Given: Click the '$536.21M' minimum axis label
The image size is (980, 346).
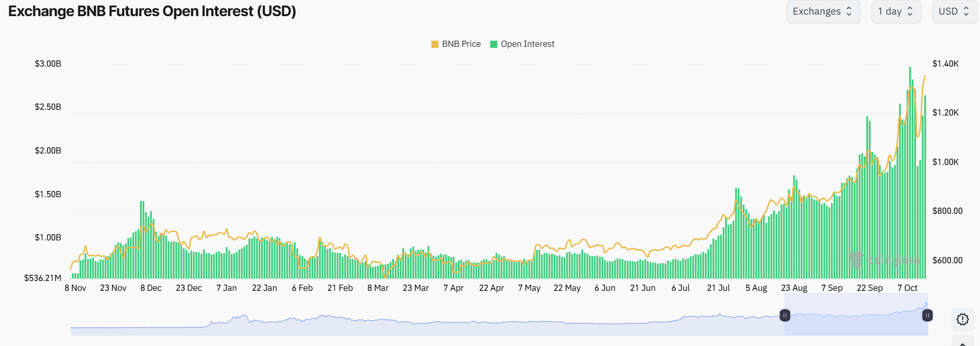Looking at the screenshot, I should point(43,278).
